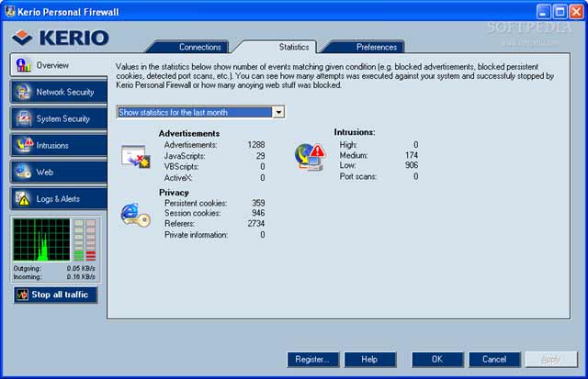Open the Network Security section
This screenshot has height=379, width=588.
tap(59, 92)
